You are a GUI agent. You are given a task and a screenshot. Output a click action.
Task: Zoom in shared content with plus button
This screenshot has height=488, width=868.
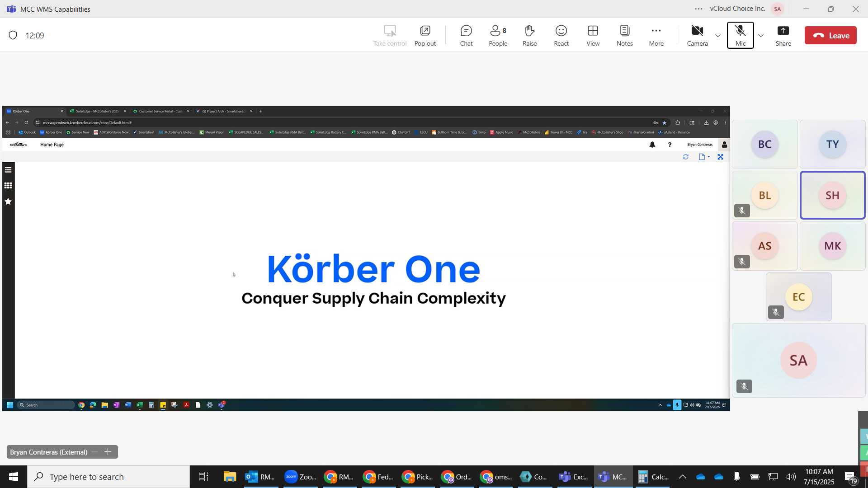108,452
